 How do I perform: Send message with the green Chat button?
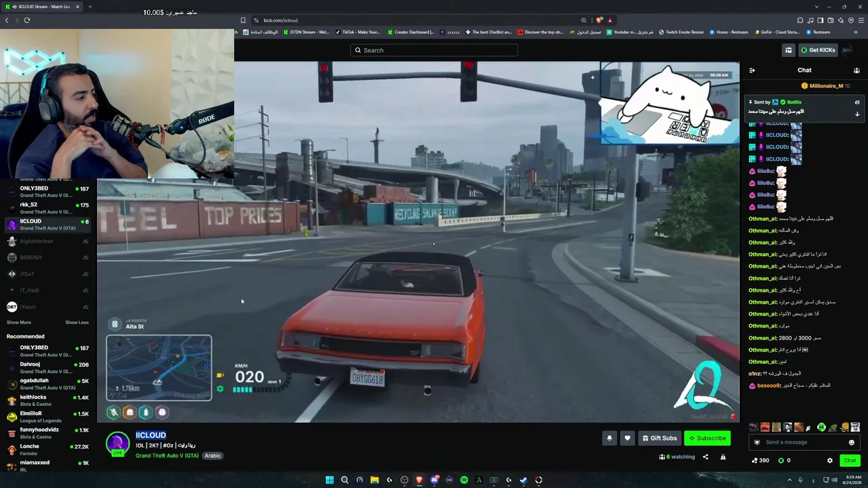pos(850,460)
